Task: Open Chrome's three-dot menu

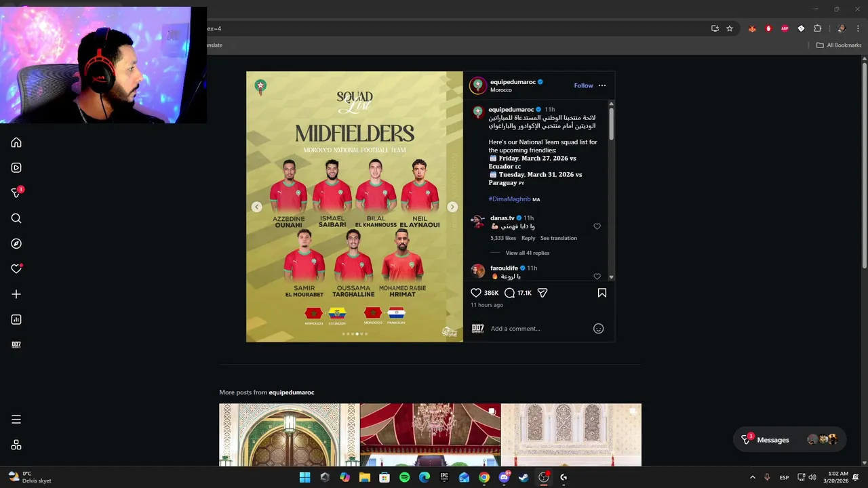Action: pos(858,28)
